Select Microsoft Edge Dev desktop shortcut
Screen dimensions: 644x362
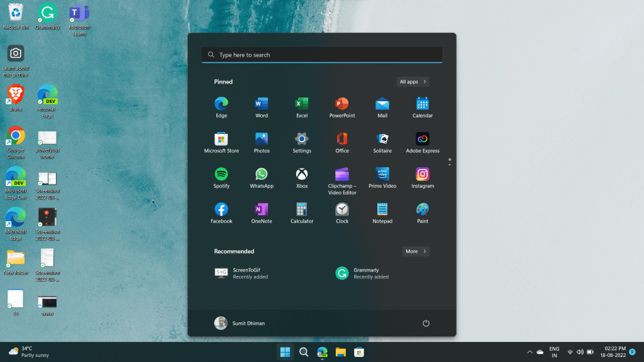16,183
